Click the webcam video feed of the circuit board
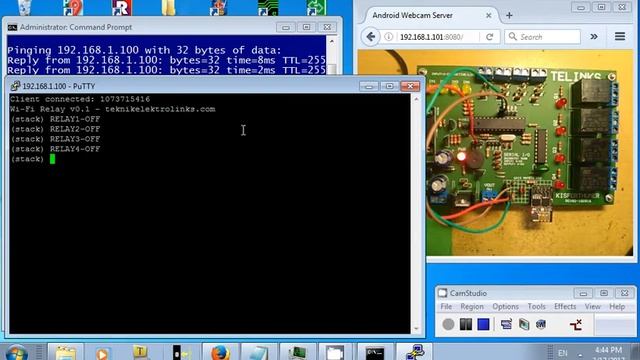 point(530,153)
